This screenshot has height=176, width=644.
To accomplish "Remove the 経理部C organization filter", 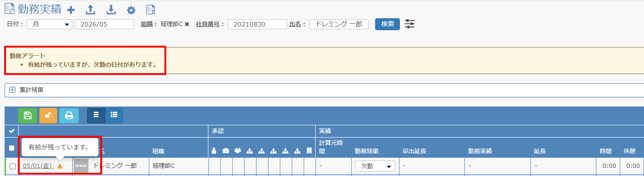I will coord(187,24).
